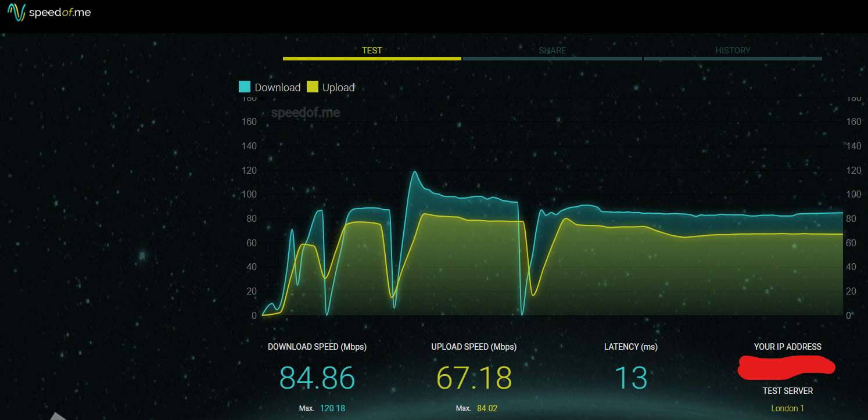Click the speedof.me brand name text
Screen dimensions: 868x420
pyautogui.click(x=60, y=13)
